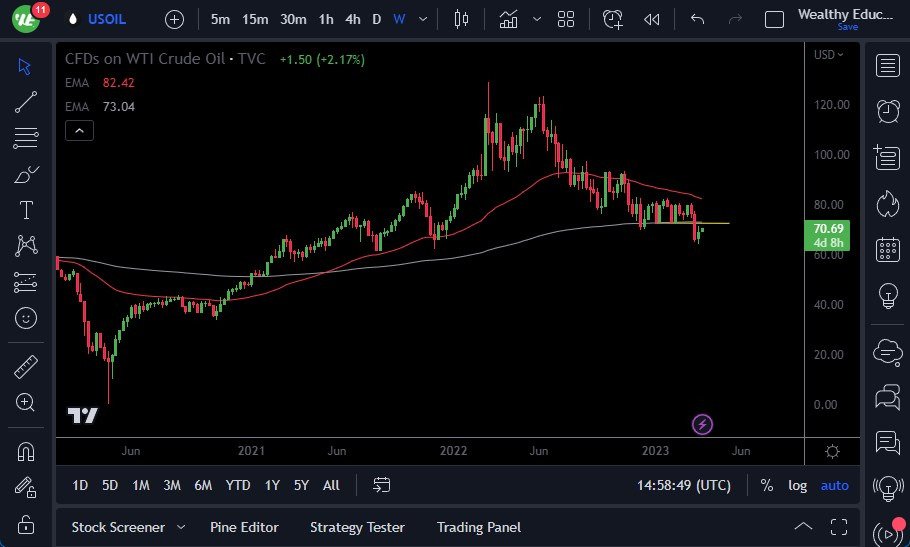Switch to the 4h timeframe
The image size is (910, 547).
[x=353, y=19]
